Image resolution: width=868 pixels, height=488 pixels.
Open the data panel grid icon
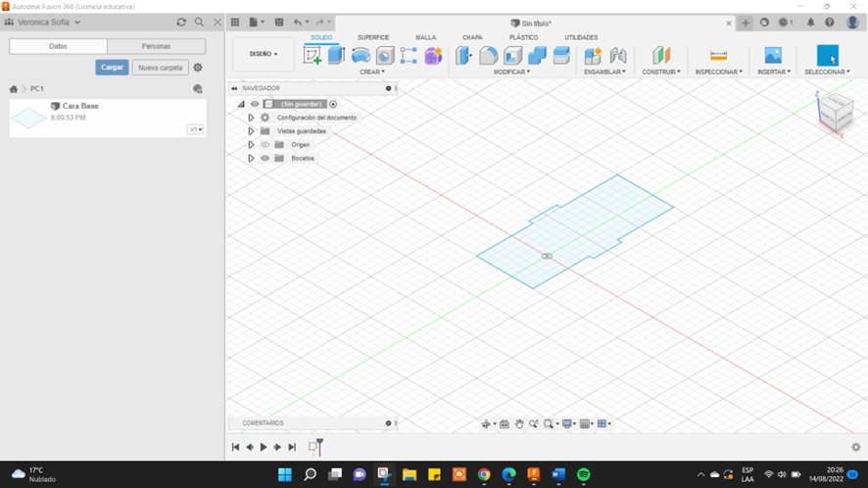(235, 23)
